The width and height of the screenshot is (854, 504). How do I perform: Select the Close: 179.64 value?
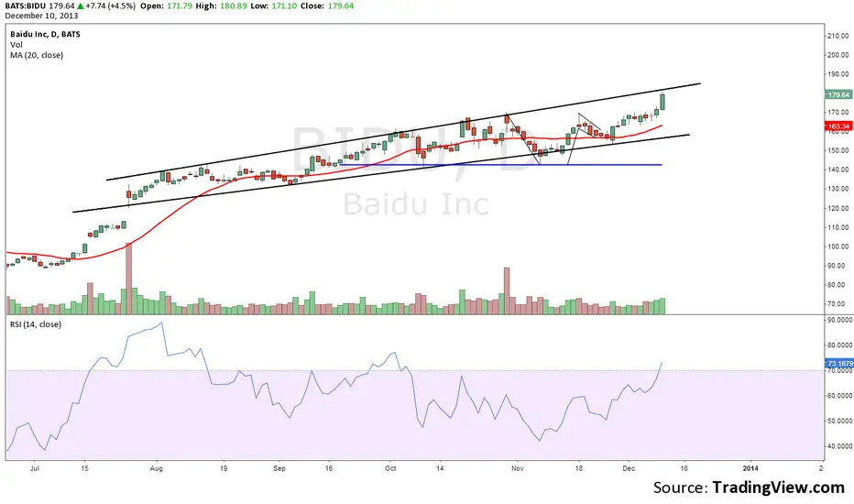[x=327, y=6]
